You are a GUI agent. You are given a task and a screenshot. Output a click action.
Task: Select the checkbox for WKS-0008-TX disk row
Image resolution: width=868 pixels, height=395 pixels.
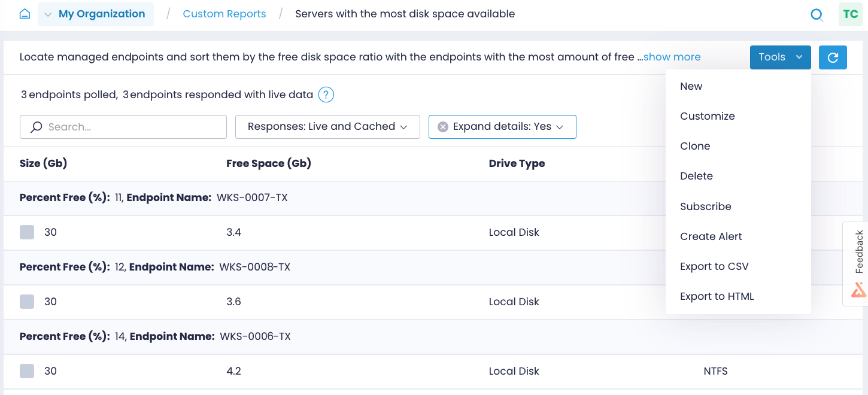pyautogui.click(x=27, y=302)
